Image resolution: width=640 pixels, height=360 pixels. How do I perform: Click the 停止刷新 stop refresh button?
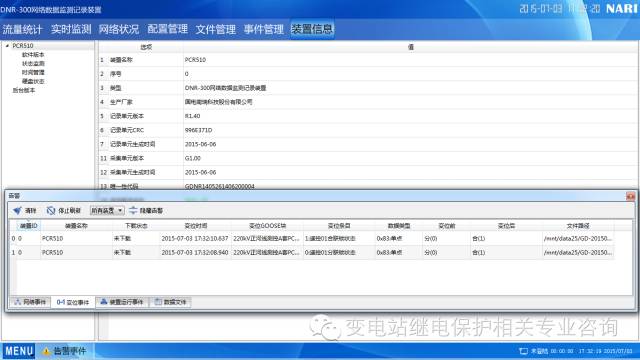coord(64,211)
